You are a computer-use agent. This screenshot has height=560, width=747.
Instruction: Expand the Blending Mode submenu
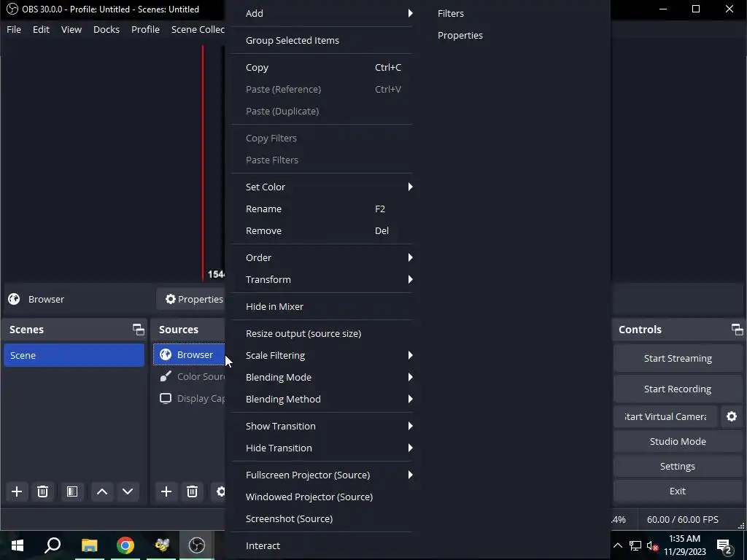[x=322, y=377]
